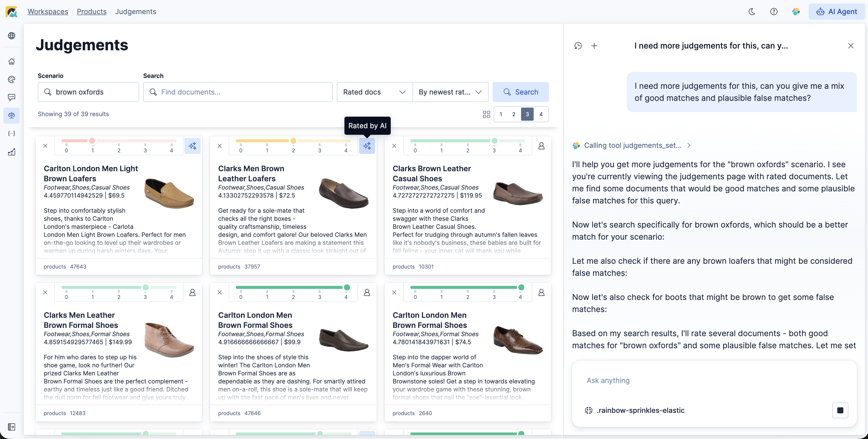Toggle grid view layout icon
The height and width of the screenshot is (439, 868).
pos(486,114)
